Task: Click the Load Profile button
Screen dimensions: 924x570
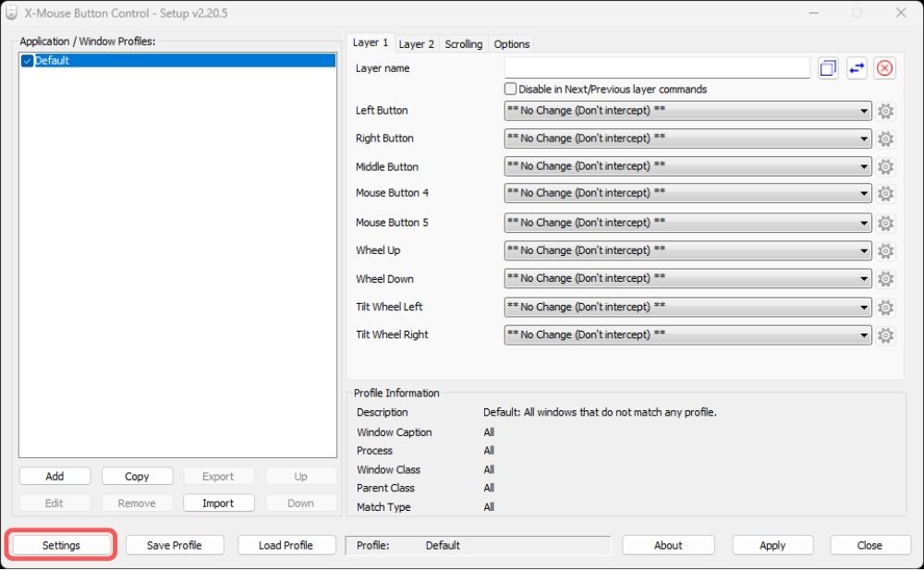Action: (x=286, y=545)
